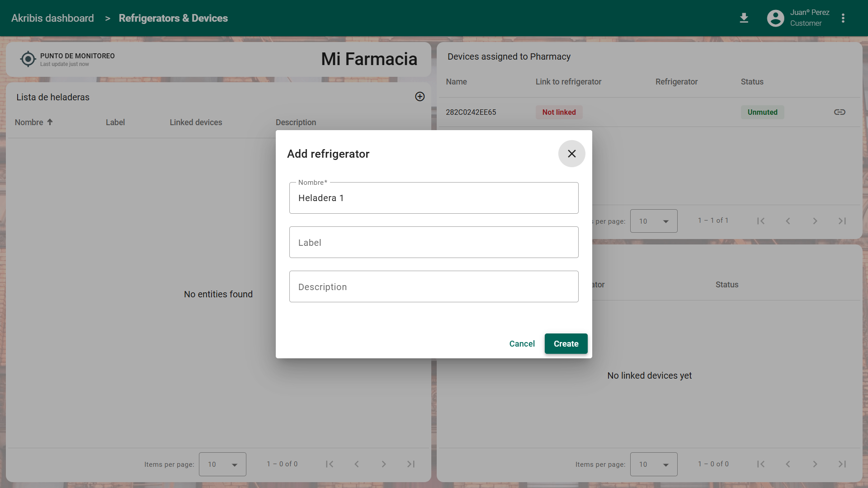Expand items per page dropdown in linked devices

click(654, 464)
